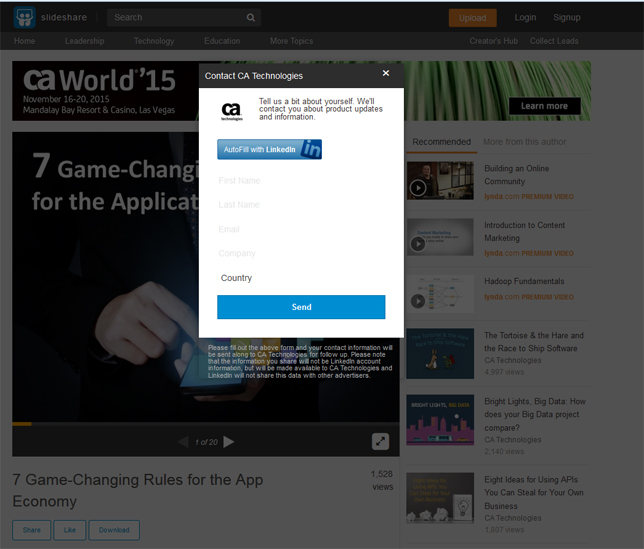Viewport: 644px width, 549px height.
Task: Click the orange Upload button
Action: (472, 18)
